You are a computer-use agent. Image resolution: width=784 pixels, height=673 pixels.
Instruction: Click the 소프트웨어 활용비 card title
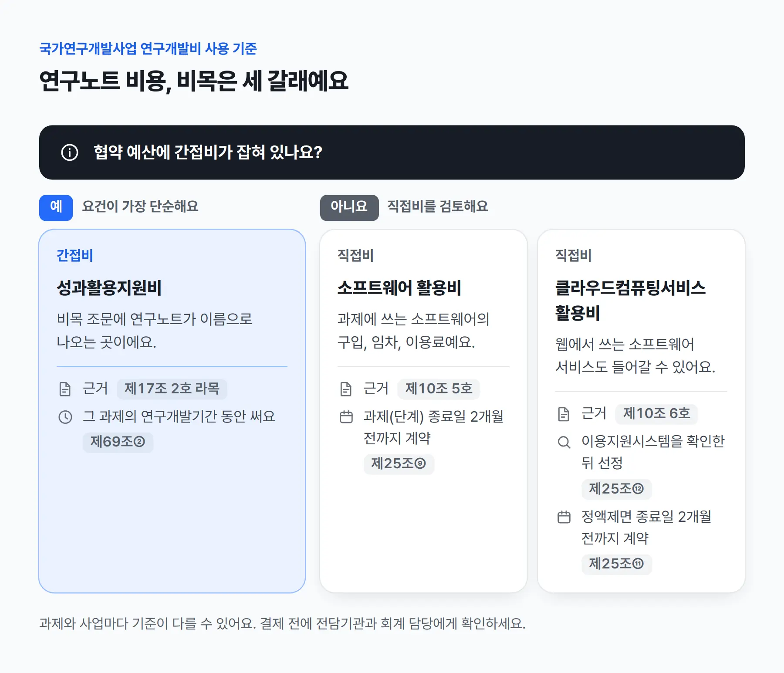click(399, 288)
